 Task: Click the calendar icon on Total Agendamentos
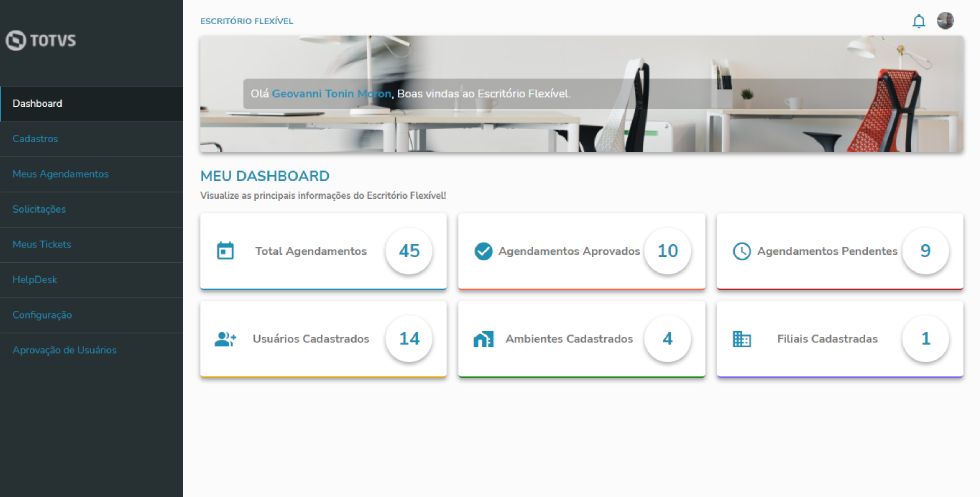click(x=225, y=251)
